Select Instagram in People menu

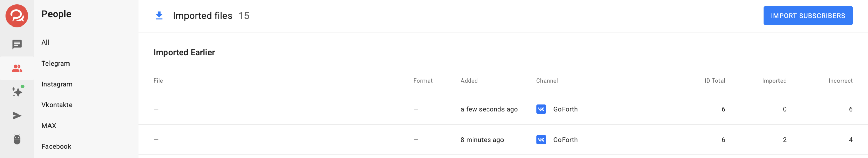click(57, 84)
